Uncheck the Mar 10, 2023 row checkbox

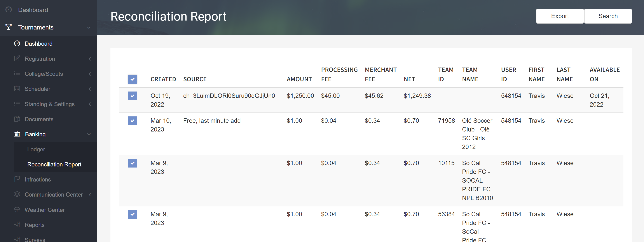click(132, 121)
